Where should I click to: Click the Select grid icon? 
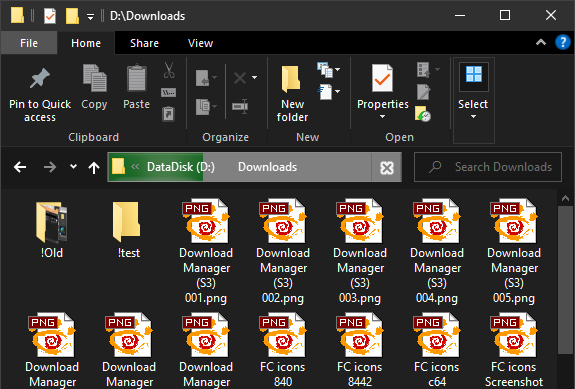pyautogui.click(x=473, y=74)
